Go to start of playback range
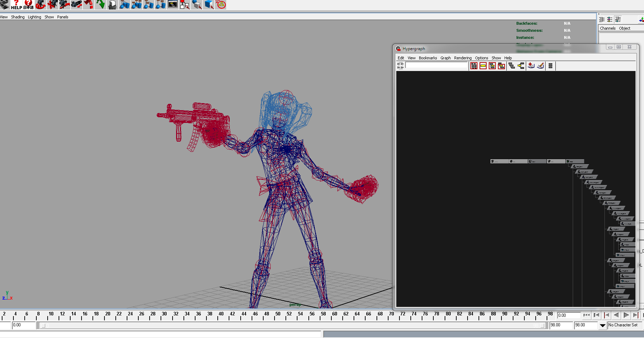 (x=586, y=315)
